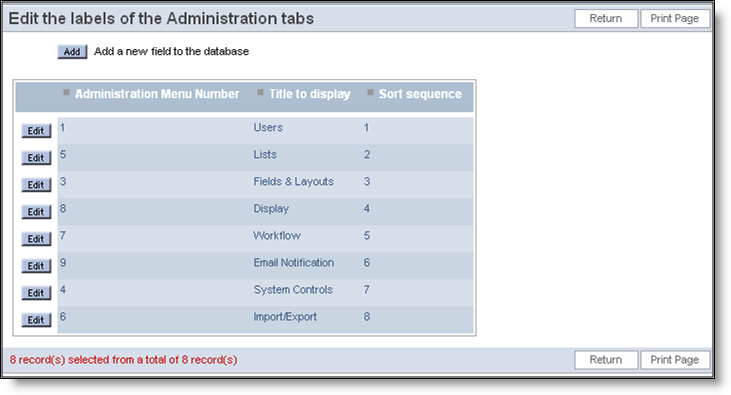Select the 'Import/Export' title cell
Image resolution: width=731 pixels, height=395 pixels.
tap(285, 317)
